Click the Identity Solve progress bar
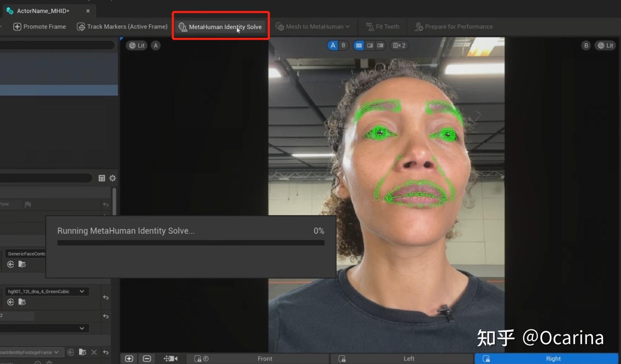Image resolution: width=621 pixels, height=364 pixels. [x=190, y=243]
